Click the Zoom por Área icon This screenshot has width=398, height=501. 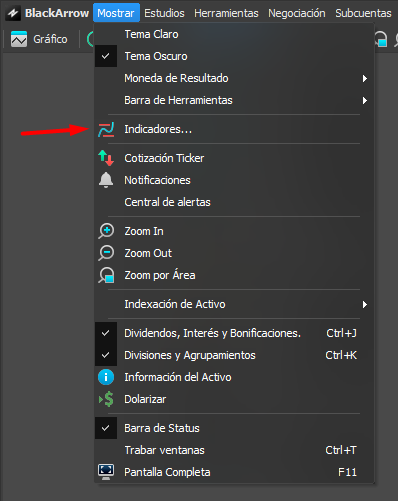pyautogui.click(x=106, y=275)
